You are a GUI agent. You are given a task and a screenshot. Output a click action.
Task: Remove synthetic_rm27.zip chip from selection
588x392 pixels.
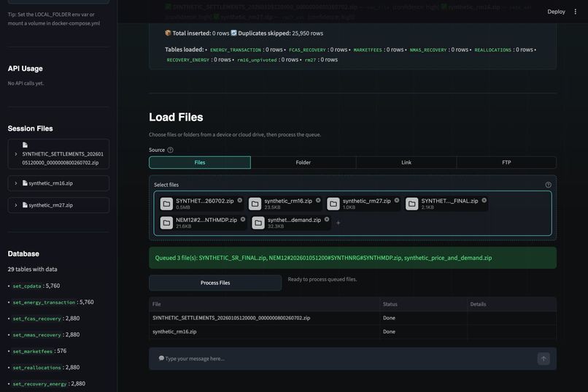click(x=397, y=200)
